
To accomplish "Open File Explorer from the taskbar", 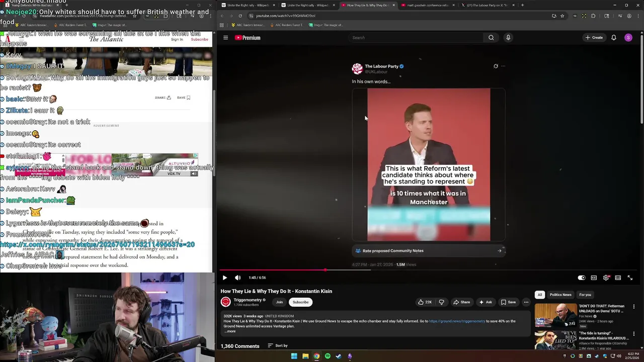I will pyautogui.click(x=305, y=356).
